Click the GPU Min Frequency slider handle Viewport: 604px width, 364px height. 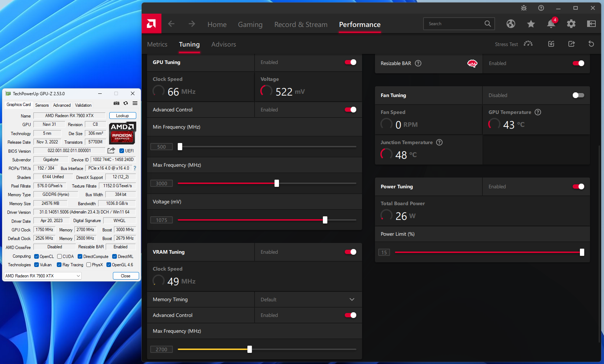(x=180, y=147)
